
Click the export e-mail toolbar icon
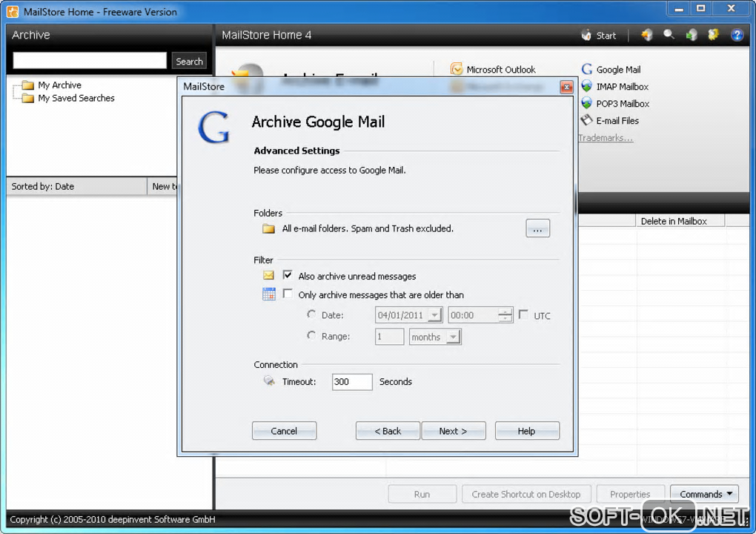pyautogui.click(x=692, y=35)
